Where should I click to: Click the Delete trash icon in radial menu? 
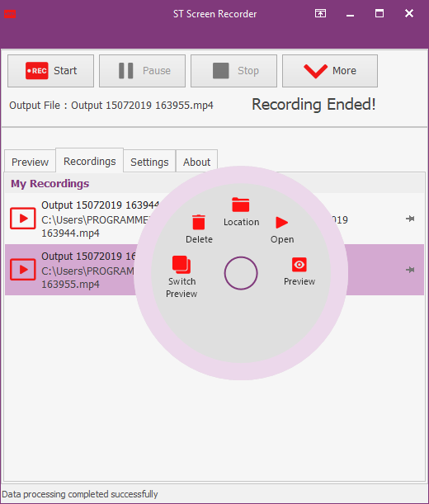199,223
